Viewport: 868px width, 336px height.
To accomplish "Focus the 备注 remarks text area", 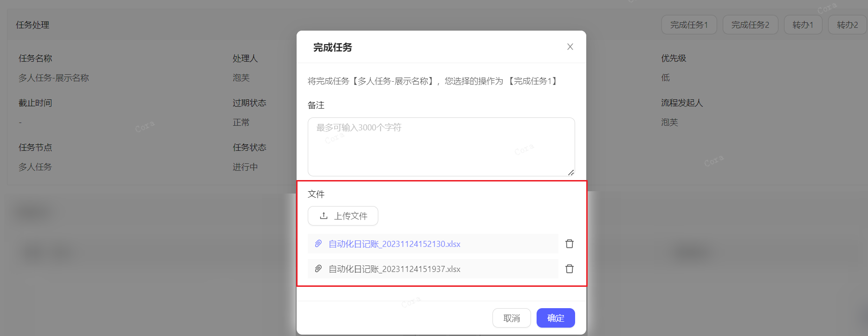I will coord(441,147).
